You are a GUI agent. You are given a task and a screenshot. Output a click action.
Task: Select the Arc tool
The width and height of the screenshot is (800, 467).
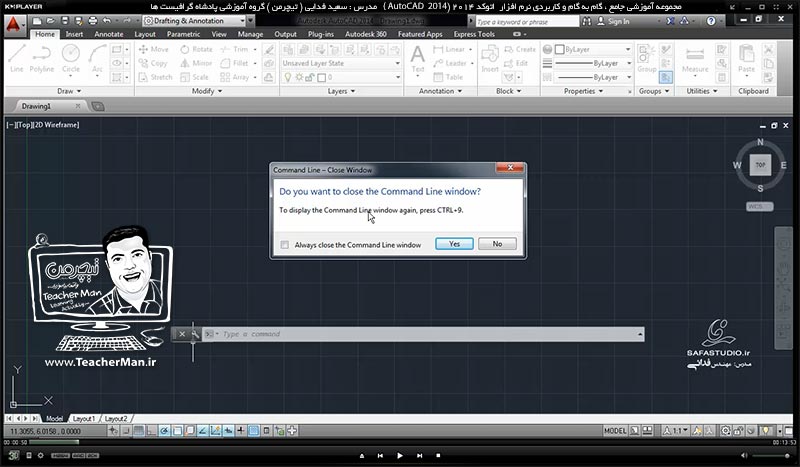coord(97,59)
